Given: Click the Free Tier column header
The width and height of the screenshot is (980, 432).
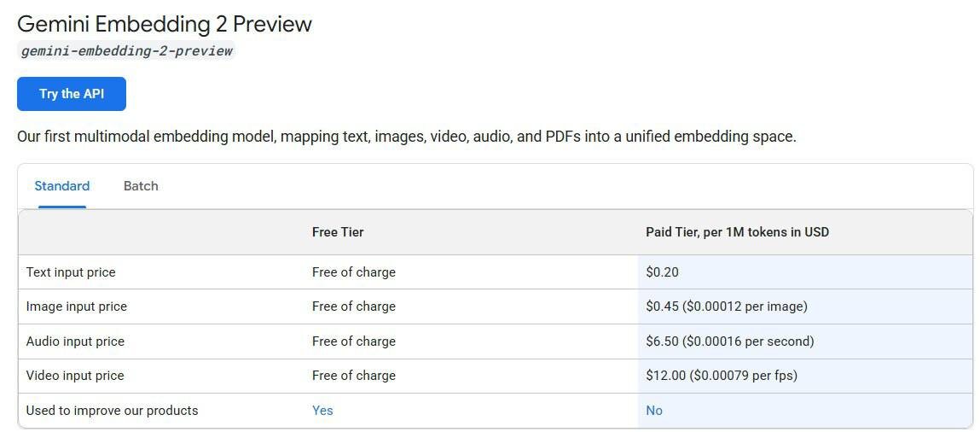Looking at the screenshot, I should point(338,232).
